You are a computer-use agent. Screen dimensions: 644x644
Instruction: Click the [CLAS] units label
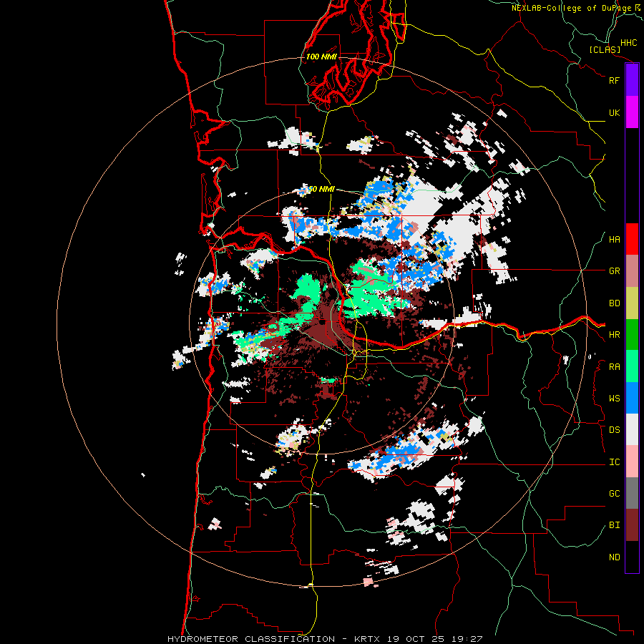605,49
